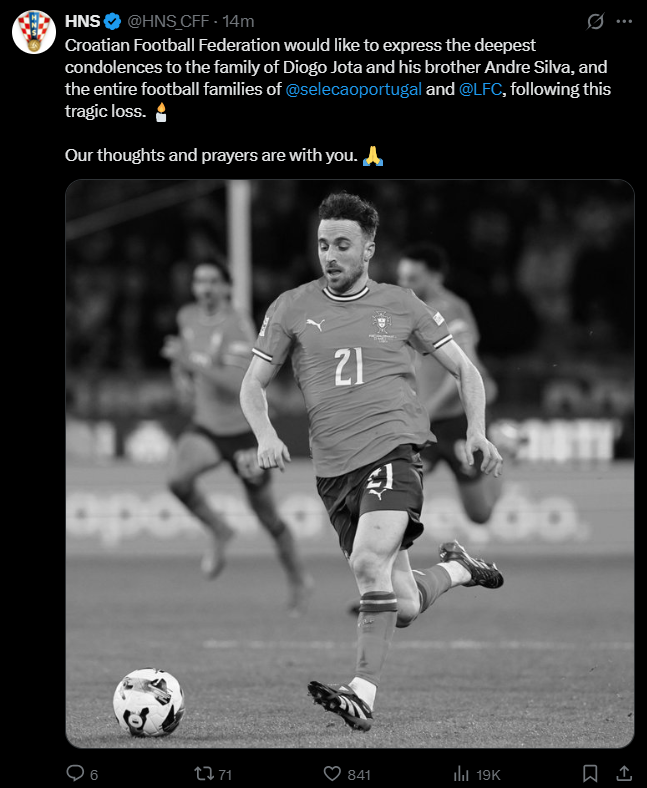Like the tweet with heart icon
This screenshot has width=647, height=788.
click(332, 773)
